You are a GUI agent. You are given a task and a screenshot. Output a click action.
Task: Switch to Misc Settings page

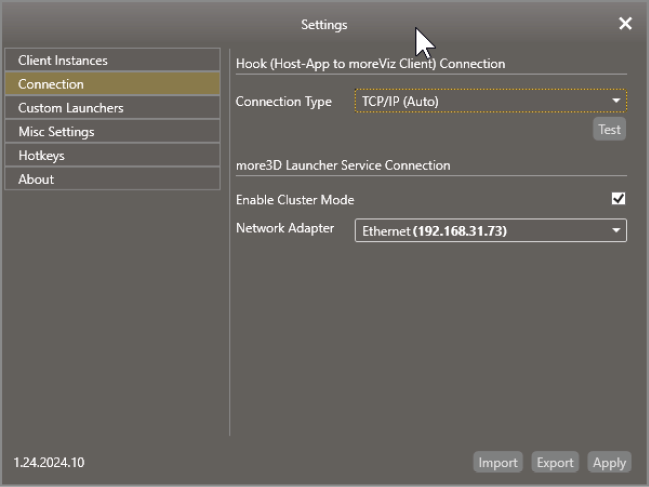[113, 132]
